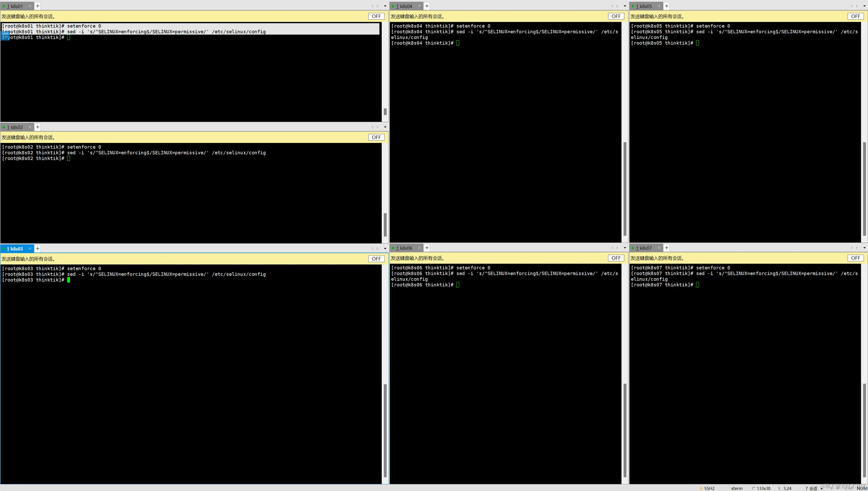Open new tab beside k8s01 tab
Image resolution: width=868 pixels, height=491 pixels.
(38, 6)
